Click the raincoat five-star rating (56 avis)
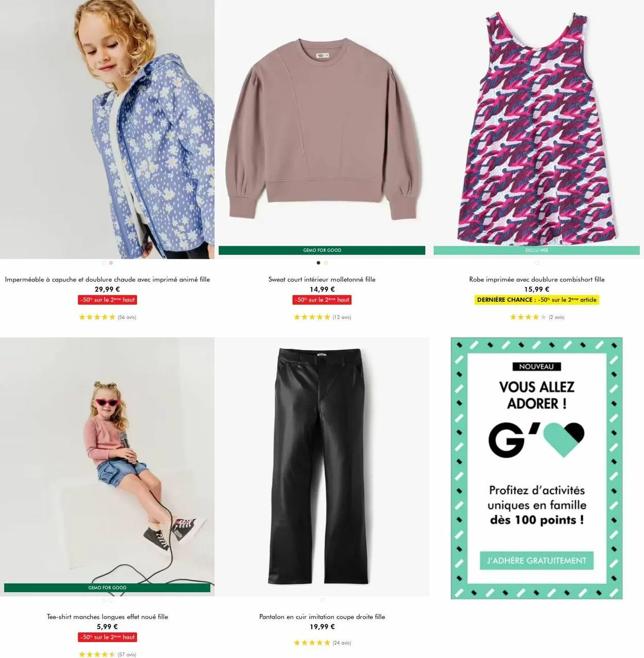This screenshot has height=658, width=644. (107, 317)
